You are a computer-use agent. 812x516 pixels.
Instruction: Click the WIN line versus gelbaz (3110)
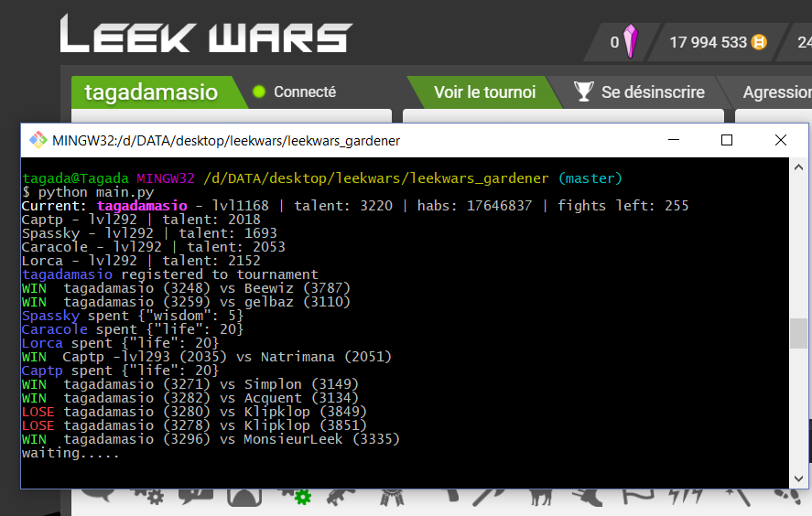click(x=186, y=302)
